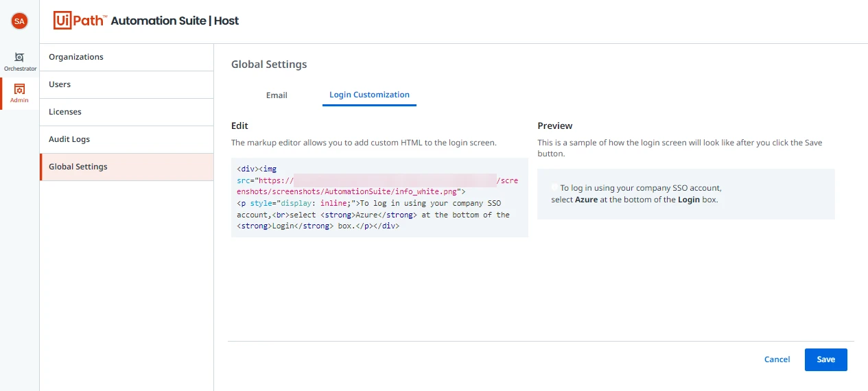868x391 pixels.
Task: Select Global Settings in sidebar
Action: (x=127, y=167)
